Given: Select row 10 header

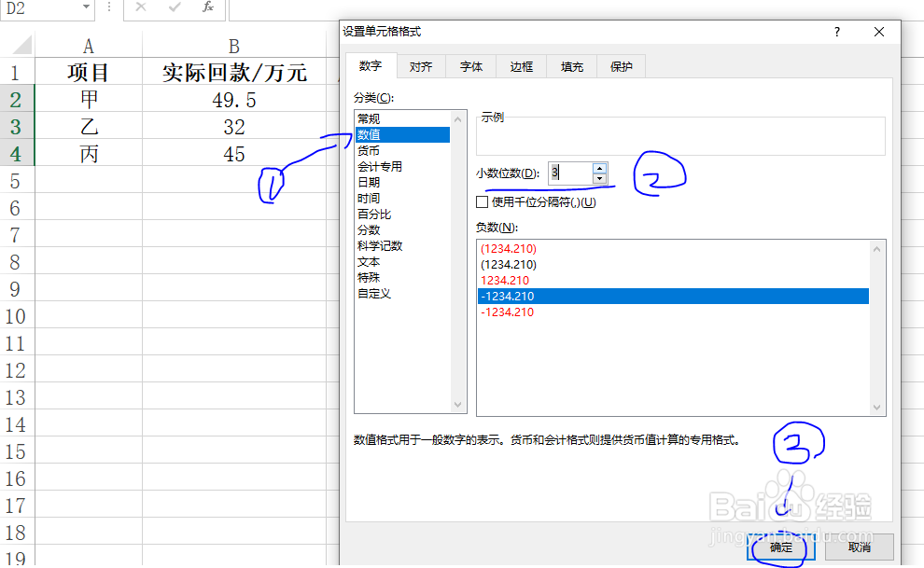Looking at the screenshot, I should click(x=17, y=316).
